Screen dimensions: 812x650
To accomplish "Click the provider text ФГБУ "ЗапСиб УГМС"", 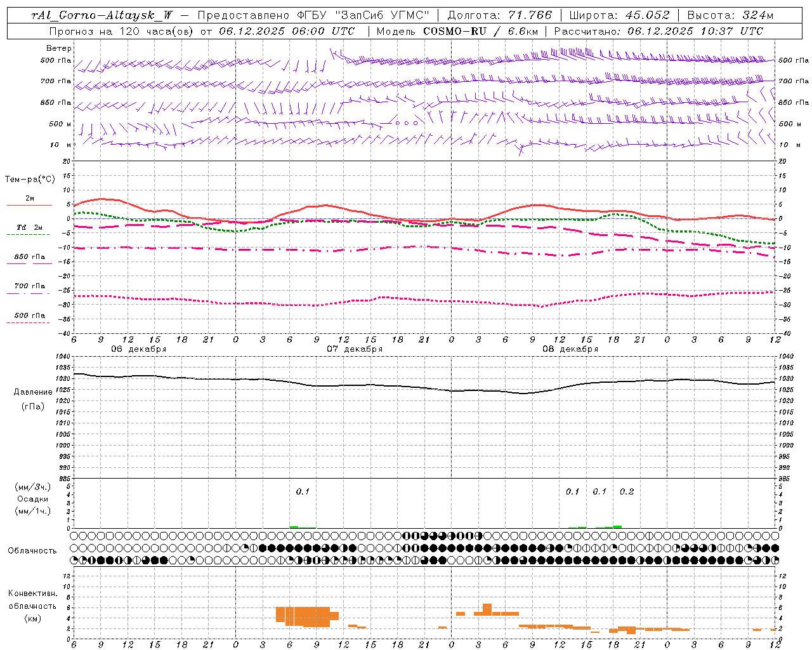I will (x=363, y=15).
